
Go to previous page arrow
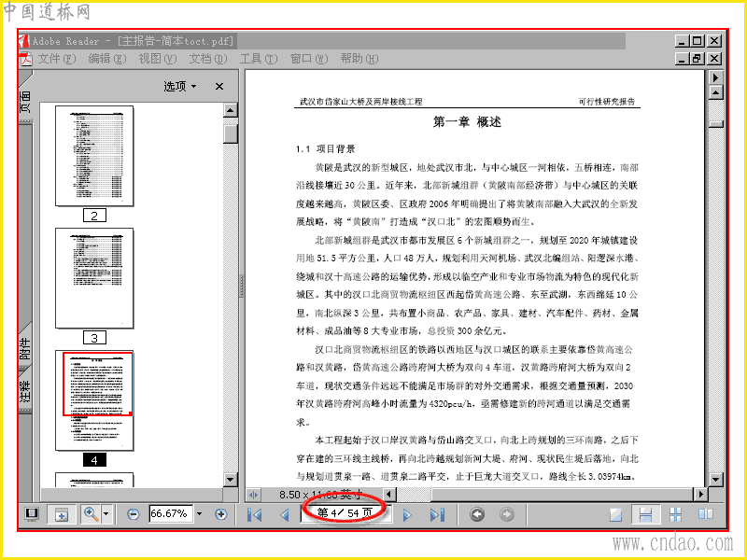click(285, 515)
